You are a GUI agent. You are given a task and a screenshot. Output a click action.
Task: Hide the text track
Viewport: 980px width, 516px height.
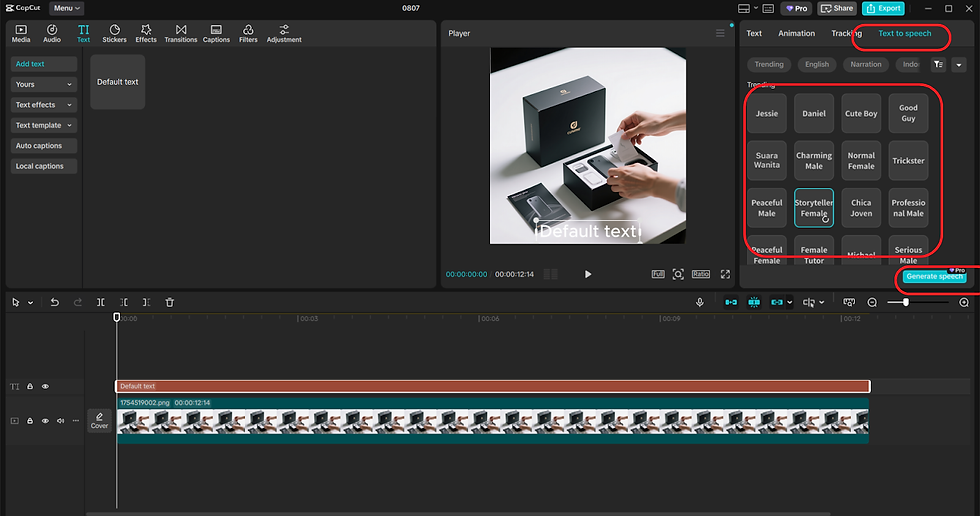pyautogui.click(x=45, y=387)
